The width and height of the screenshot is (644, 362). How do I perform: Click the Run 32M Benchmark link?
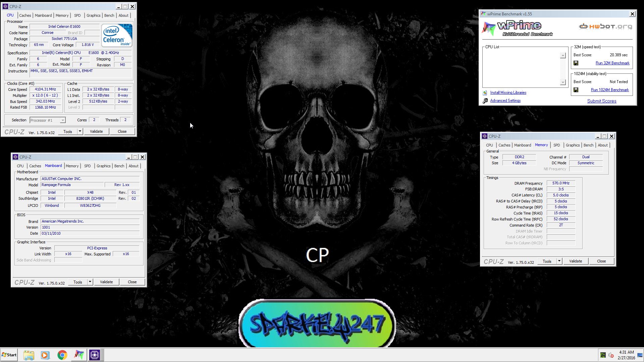[x=612, y=63]
